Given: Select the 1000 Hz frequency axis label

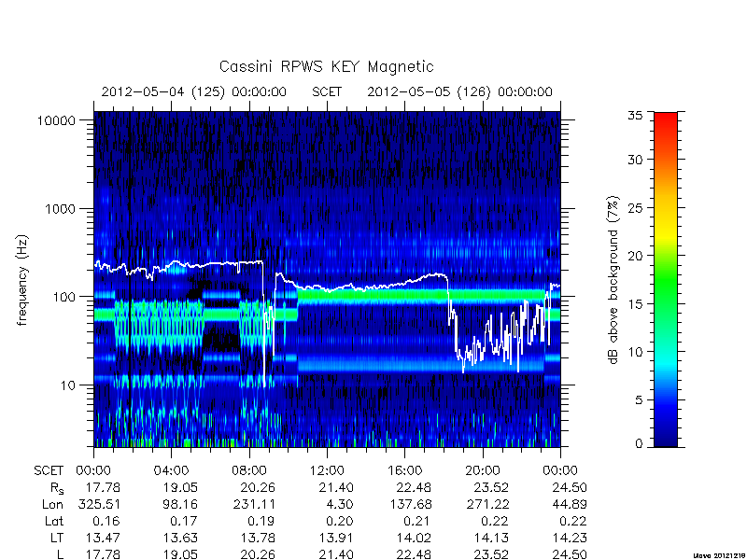Looking at the screenshot, I should coord(61,209).
